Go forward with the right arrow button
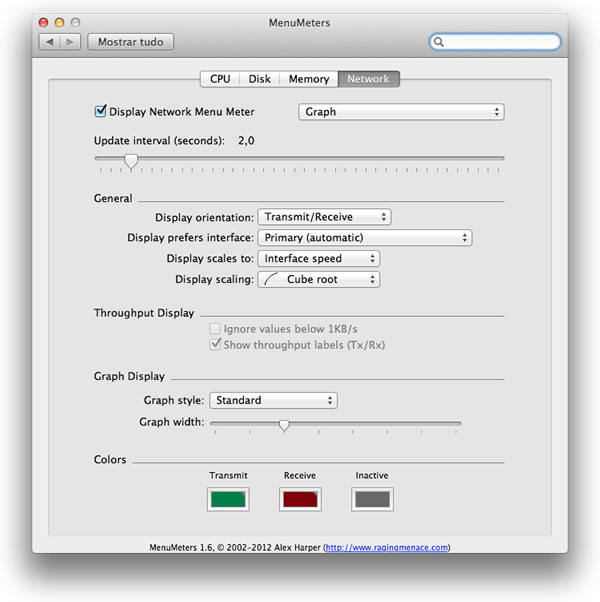This screenshot has height=602, width=600. (70, 42)
